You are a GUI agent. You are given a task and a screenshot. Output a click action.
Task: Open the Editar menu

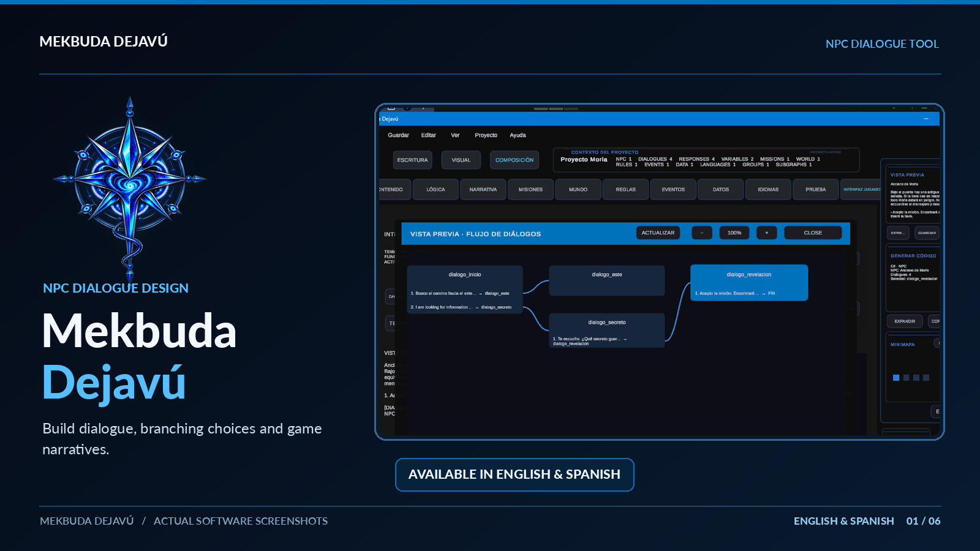point(428,135)
